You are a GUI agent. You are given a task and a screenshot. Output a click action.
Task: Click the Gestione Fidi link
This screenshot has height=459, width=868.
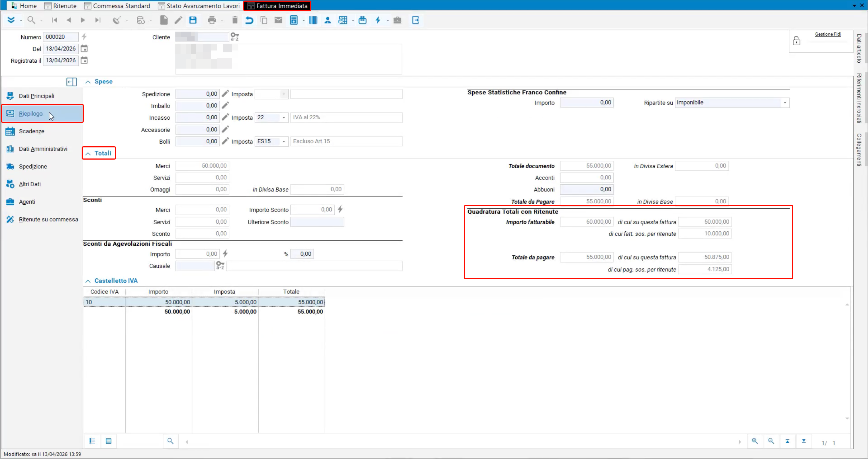click(x=827, y=34)
